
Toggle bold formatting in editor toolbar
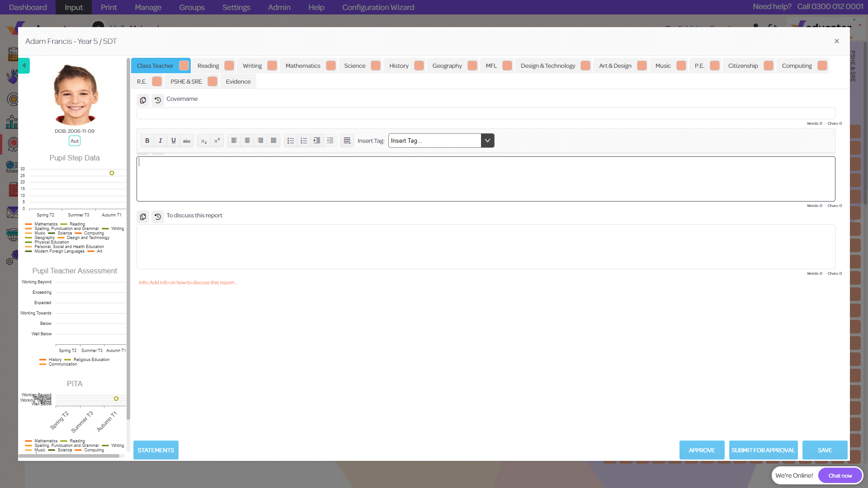tap(147, 141)
